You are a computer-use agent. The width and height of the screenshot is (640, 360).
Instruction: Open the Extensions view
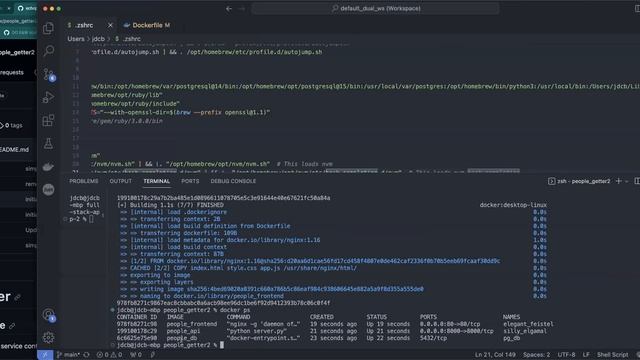(x=48, y=120)
